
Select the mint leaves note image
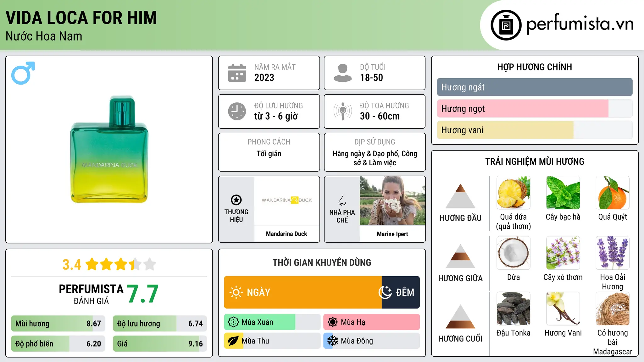[563, 193]
